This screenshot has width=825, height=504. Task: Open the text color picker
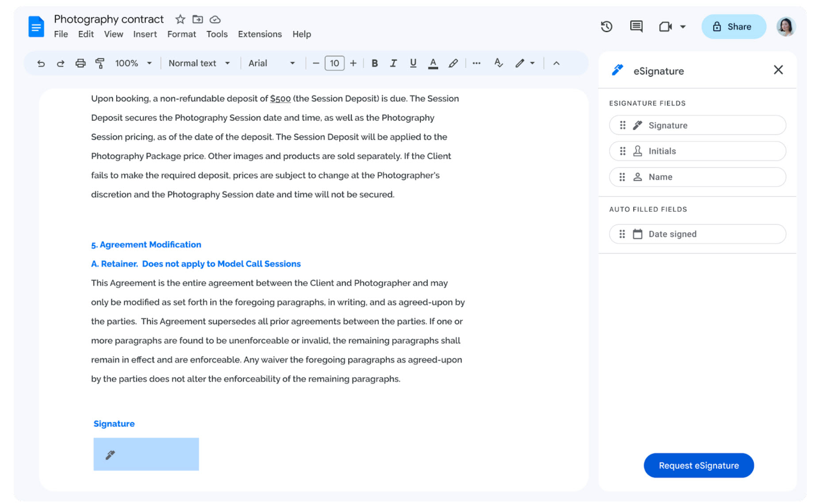pyautogui.click(x=433, y=63)
